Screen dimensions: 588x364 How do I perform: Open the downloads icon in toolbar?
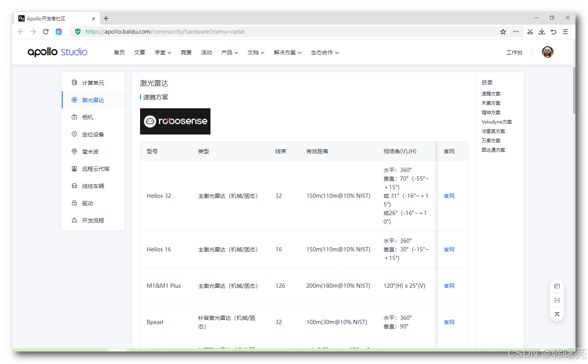pos(542,32)
